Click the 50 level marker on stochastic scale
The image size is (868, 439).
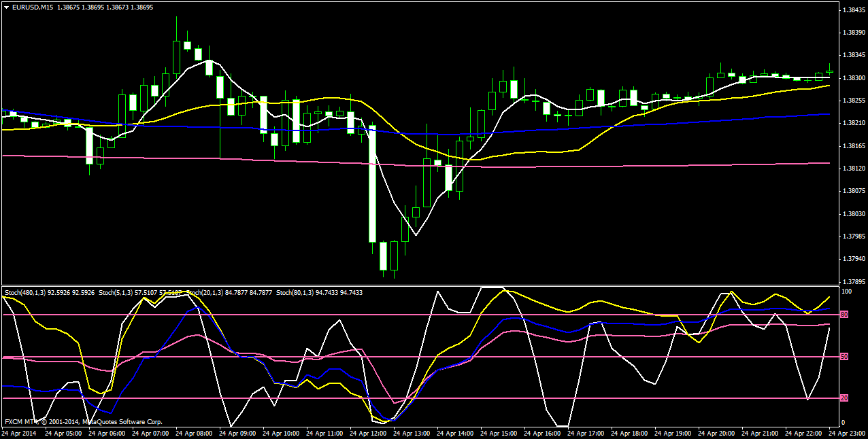(x=844, y=357)
